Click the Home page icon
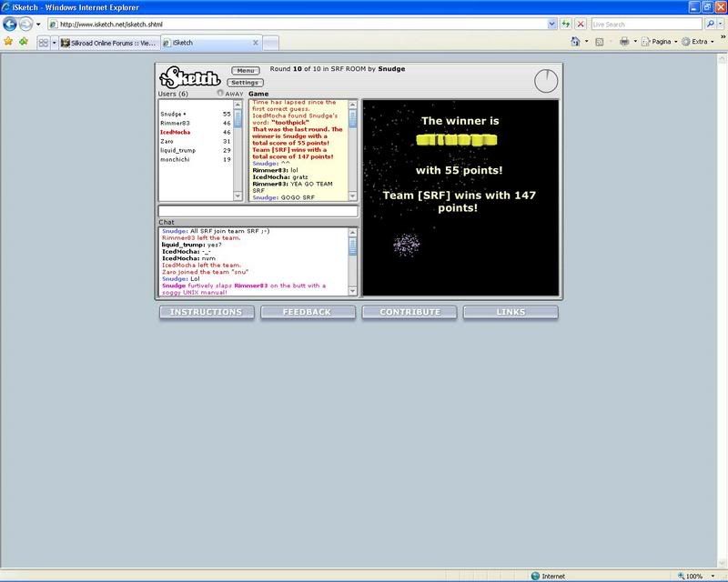This screenshot has width=728, height=582. pos(576,42)
